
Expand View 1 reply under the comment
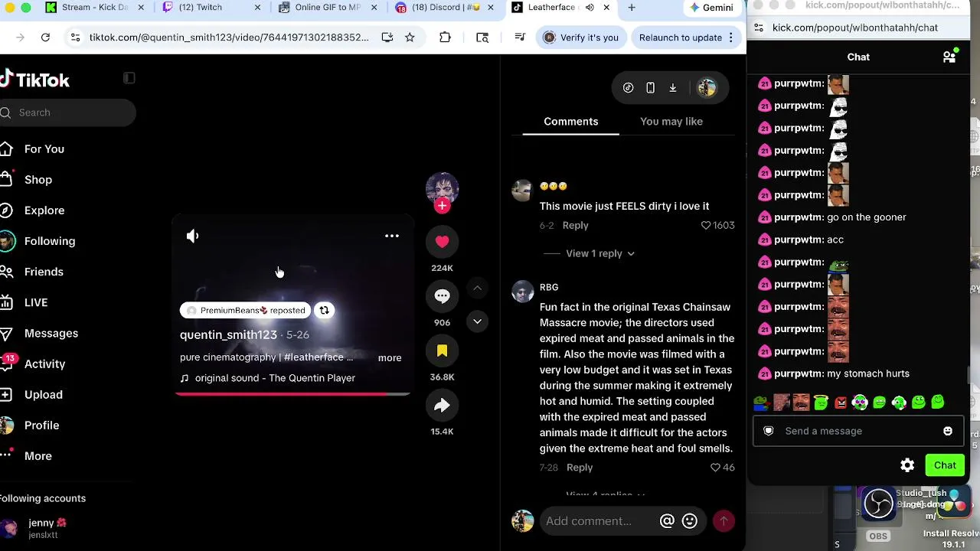[599, 253]
